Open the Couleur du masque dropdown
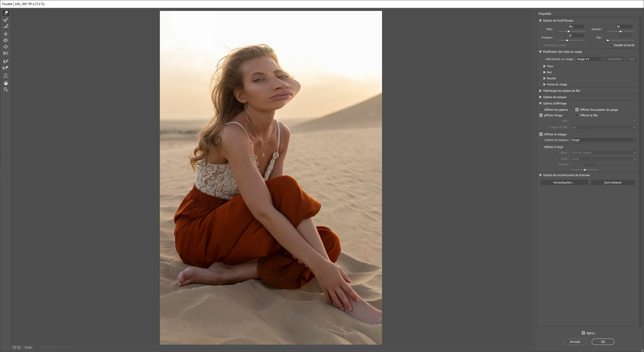Viewport: 644px width, 352px height. (603, 140)
